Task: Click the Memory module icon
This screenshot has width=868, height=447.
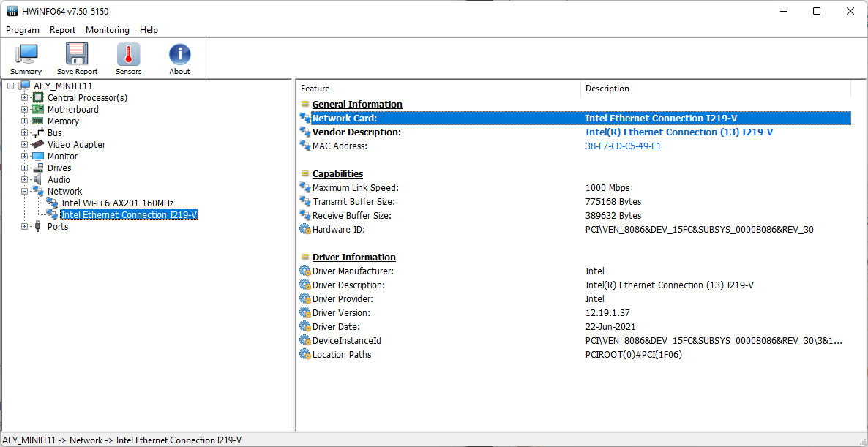Action: pyautogui.click(x=37, y=121)
